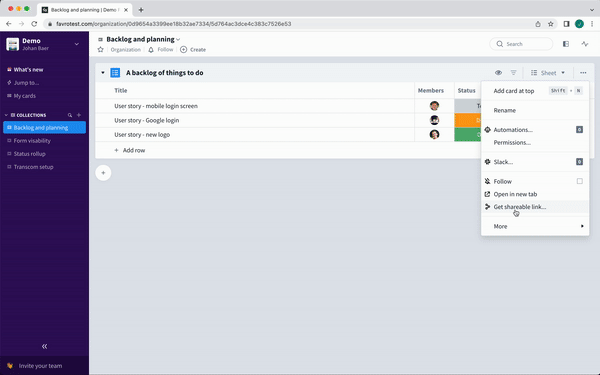Add a new widget with round plus
Image resolution: width=600 pixels, height=375 pixels.
[103, 173]
